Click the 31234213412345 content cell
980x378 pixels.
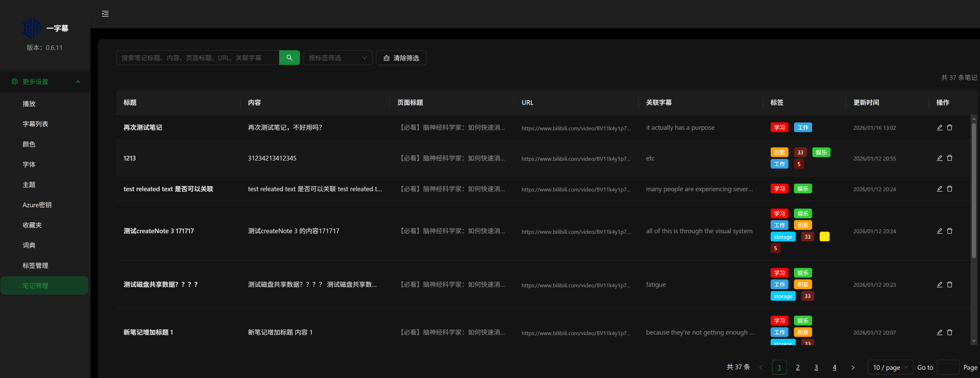[x=272, y=158]
